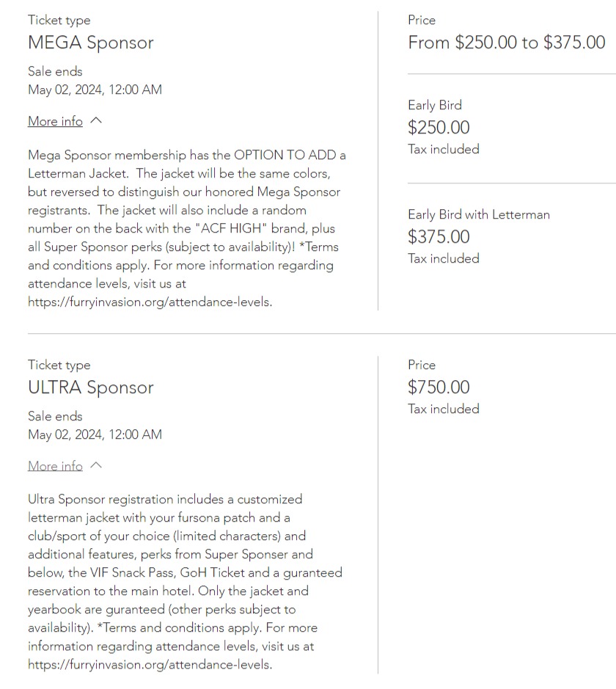Viewport: 616px width, 689px height.
Task: Click attendance-levels URL in MEGA Sponsor description
Action: coord(150,302)
